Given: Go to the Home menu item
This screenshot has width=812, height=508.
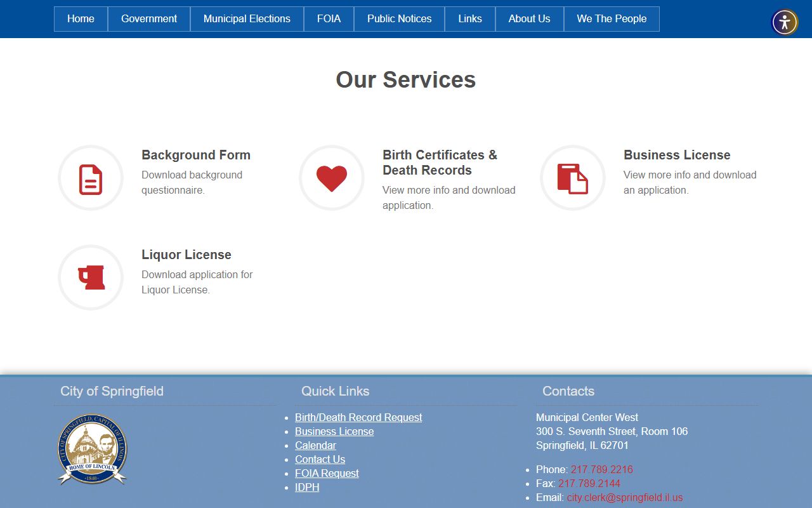Looking at the screenshot, I should 81,19.
